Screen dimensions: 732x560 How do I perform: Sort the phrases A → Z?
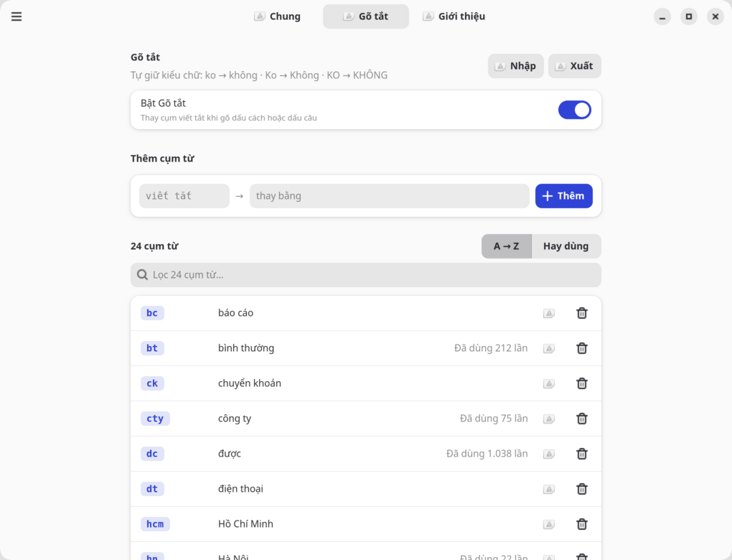(507, 246)
